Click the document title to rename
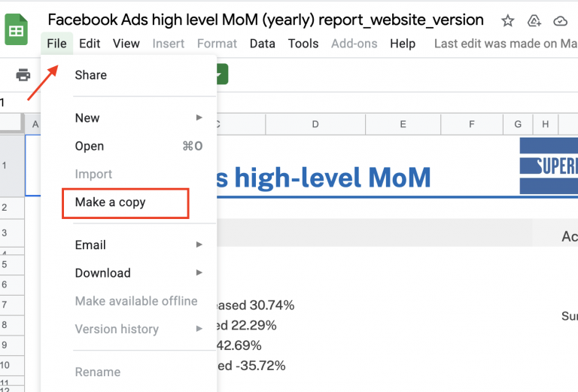This screenshot has height=392, width=578. [265, 20]
